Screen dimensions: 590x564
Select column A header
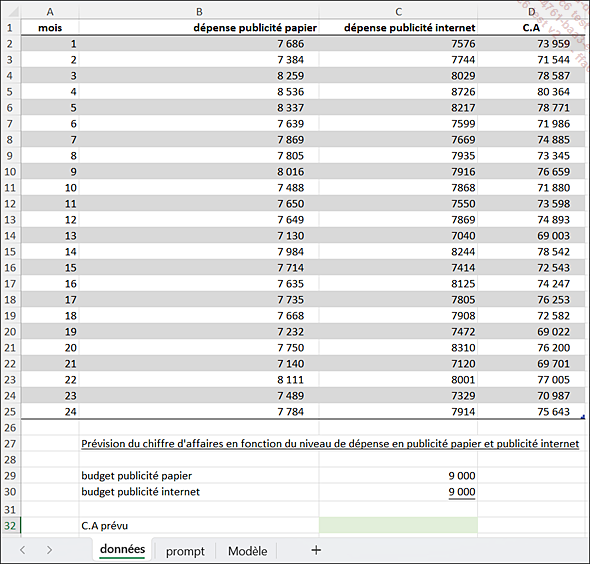pyautogui.click(x=50, y=12)
